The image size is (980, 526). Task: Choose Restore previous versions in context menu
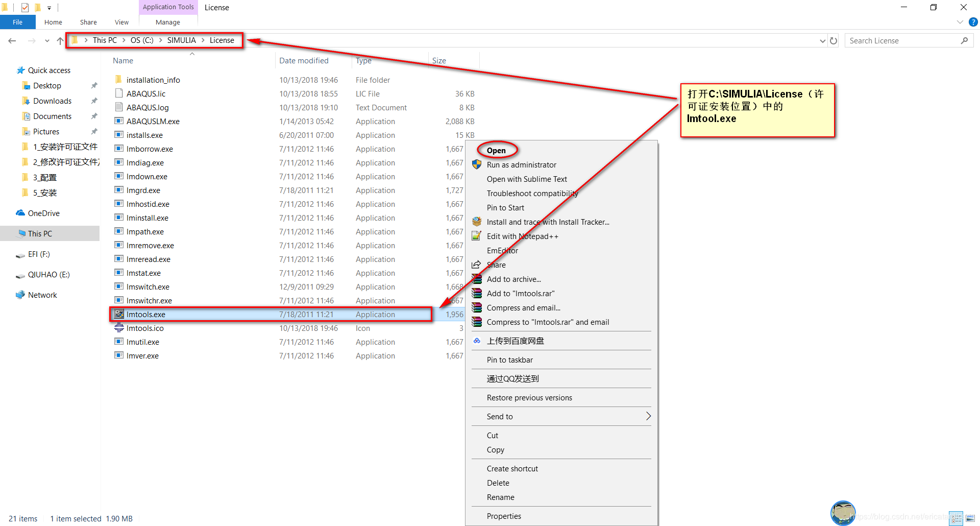point(529,397)
